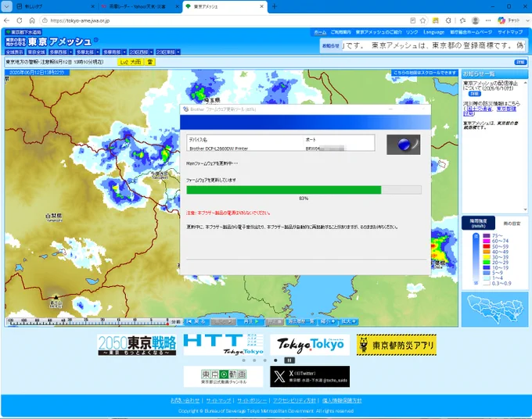Select the first carousel dot indicator
Viewport: 532px width, 419px height.
point(243,360)
